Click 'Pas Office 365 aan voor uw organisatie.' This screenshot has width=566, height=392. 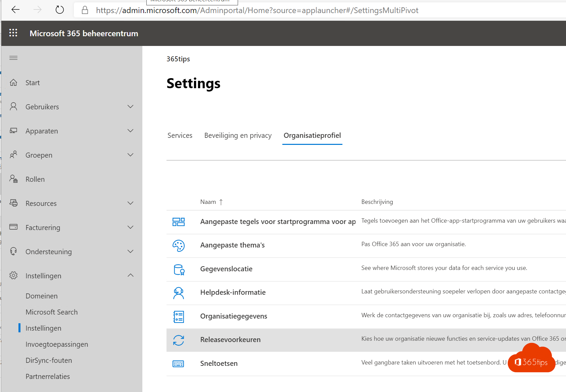[x=414, y=244]
